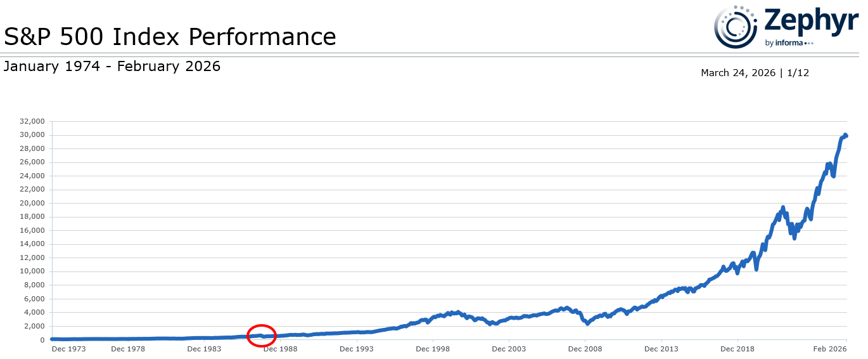Click the Dec 1973 x-axis label
This screenshot has width=868, height=359.
[x=69, y=349]
